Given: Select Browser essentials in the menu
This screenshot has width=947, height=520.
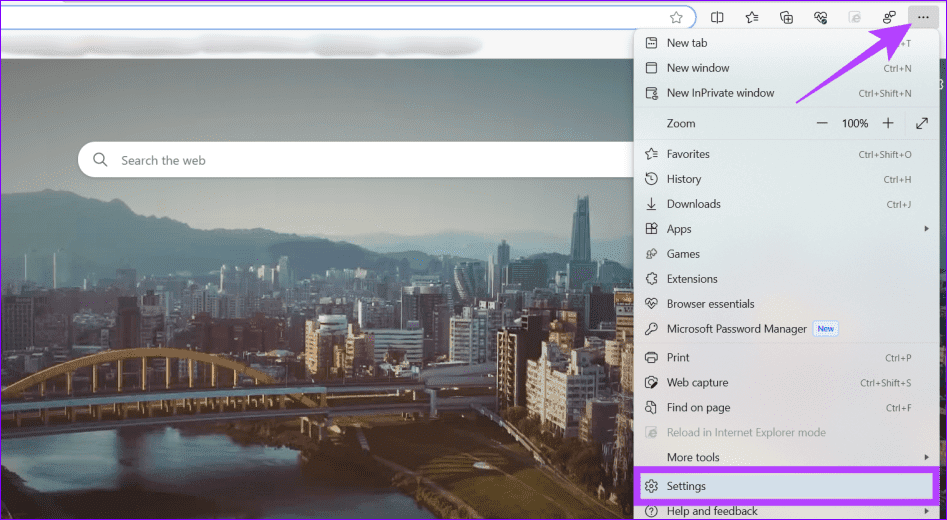Looking at the screenshot, I should (786, 304).
